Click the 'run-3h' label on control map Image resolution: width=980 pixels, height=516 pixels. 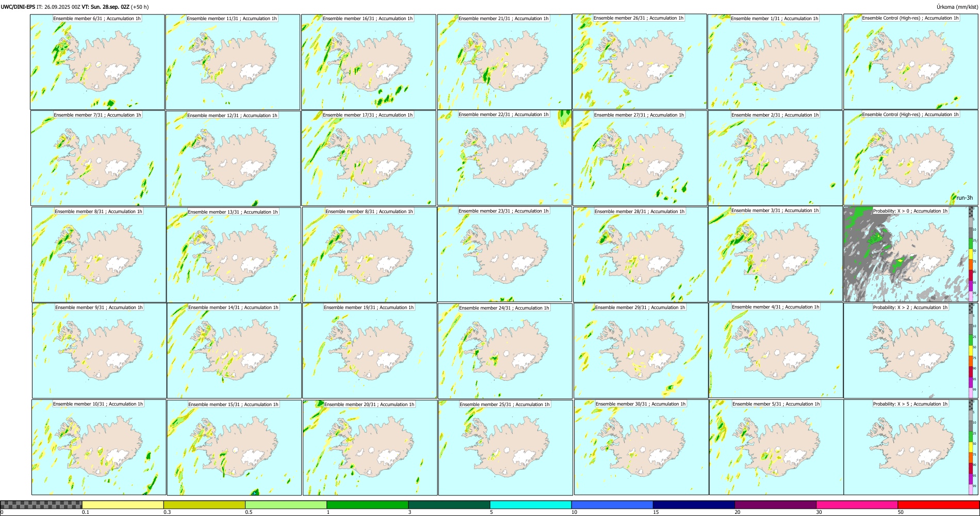(965, 198)
